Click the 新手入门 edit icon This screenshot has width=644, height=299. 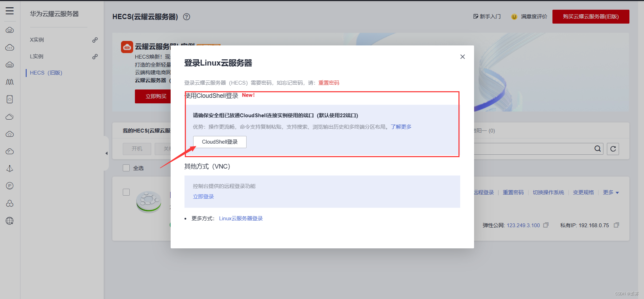pyautogui.click(x=475, y=16)
